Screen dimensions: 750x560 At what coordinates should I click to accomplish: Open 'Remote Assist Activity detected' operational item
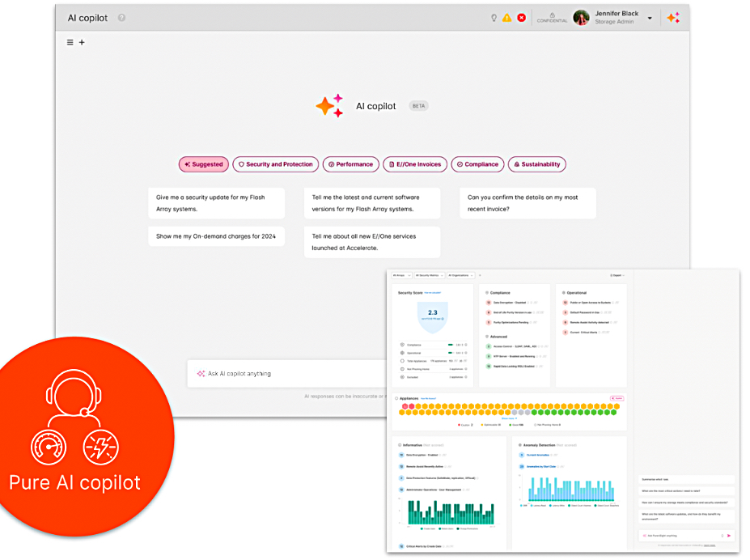[x=589, y=322]
